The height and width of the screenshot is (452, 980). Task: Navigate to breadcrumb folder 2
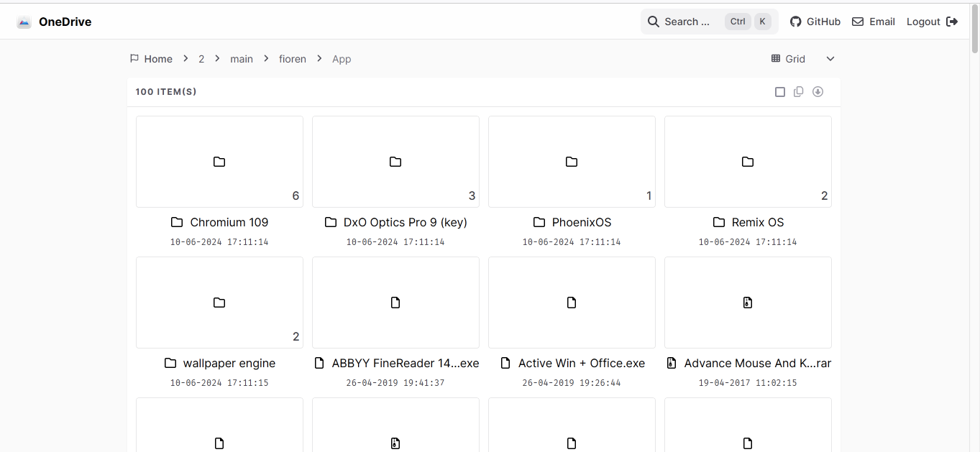201,59
